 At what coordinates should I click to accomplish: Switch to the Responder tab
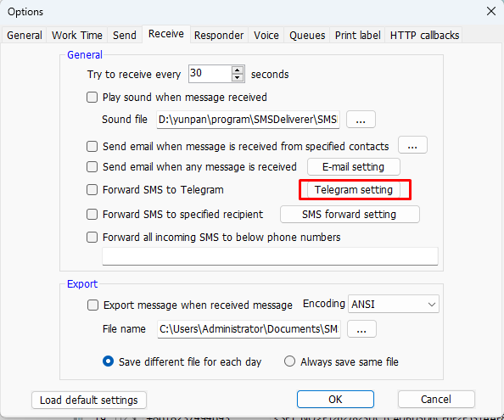(219, 35)
